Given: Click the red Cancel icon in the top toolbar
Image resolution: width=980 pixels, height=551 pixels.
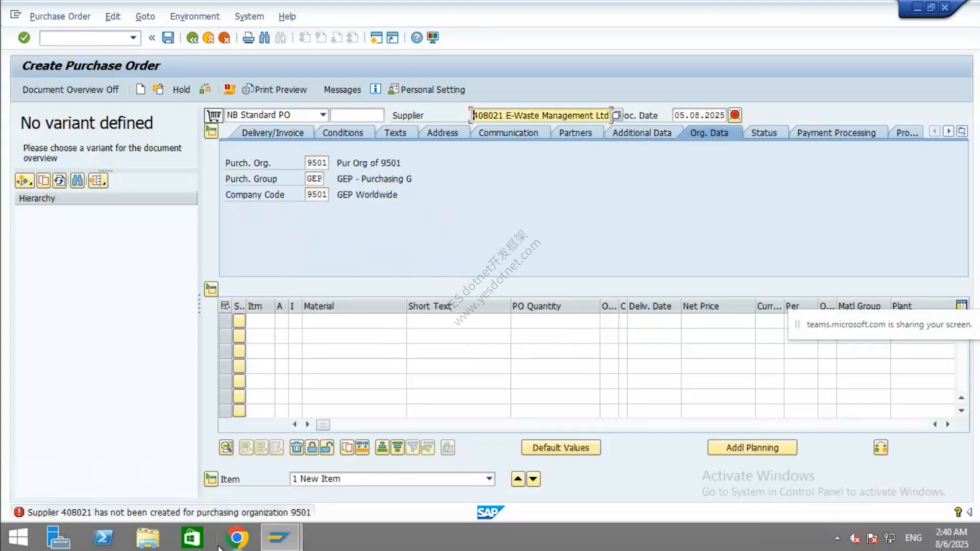Looking at the screenshot, I should [x=224, y=38].
